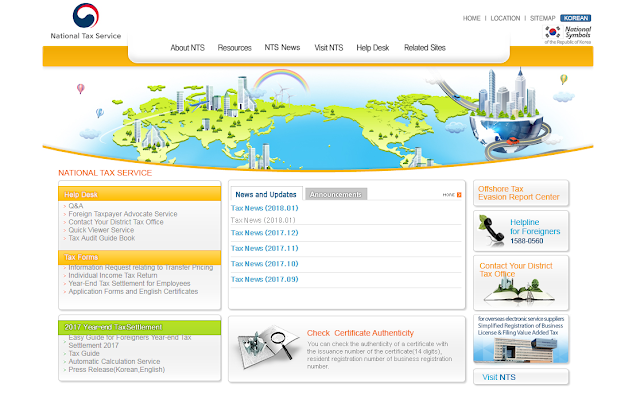Select the News and Updates tab
Screen dimensions: 640x415
tap(266, 194)
